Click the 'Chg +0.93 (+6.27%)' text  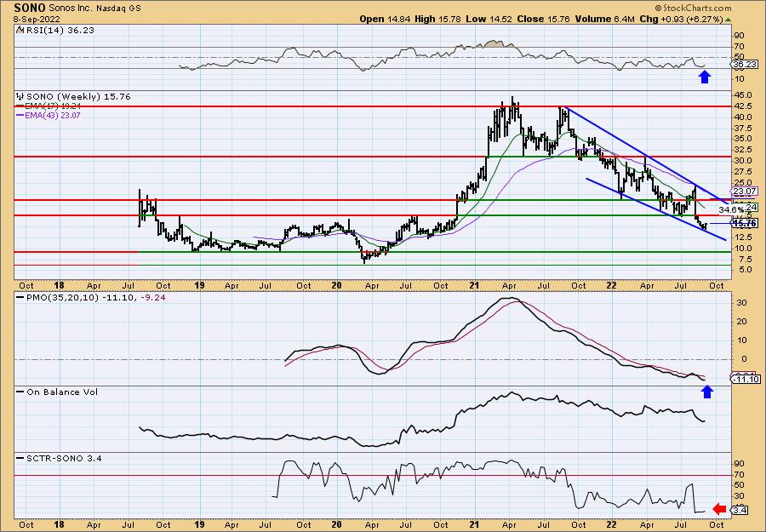(680, 19)
